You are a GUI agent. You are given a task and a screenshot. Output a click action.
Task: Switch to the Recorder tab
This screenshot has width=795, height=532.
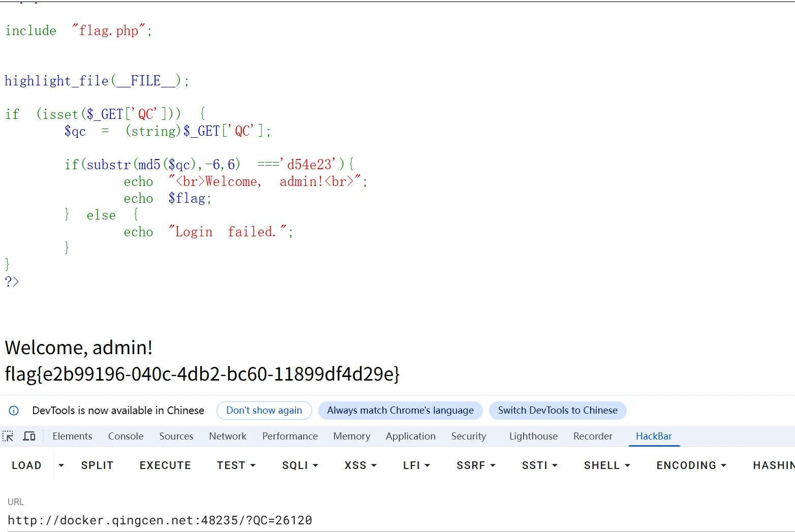[593, 436]
